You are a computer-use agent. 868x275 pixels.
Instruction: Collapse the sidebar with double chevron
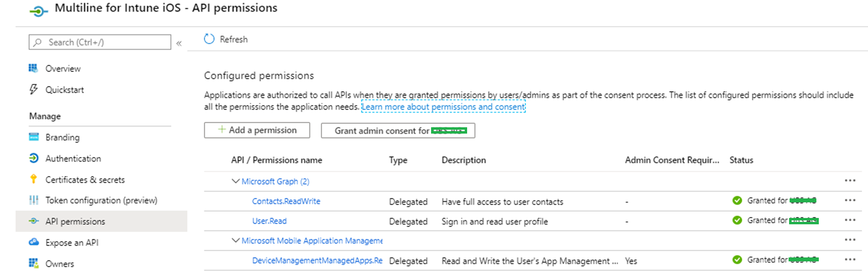[x=179, y=43]
